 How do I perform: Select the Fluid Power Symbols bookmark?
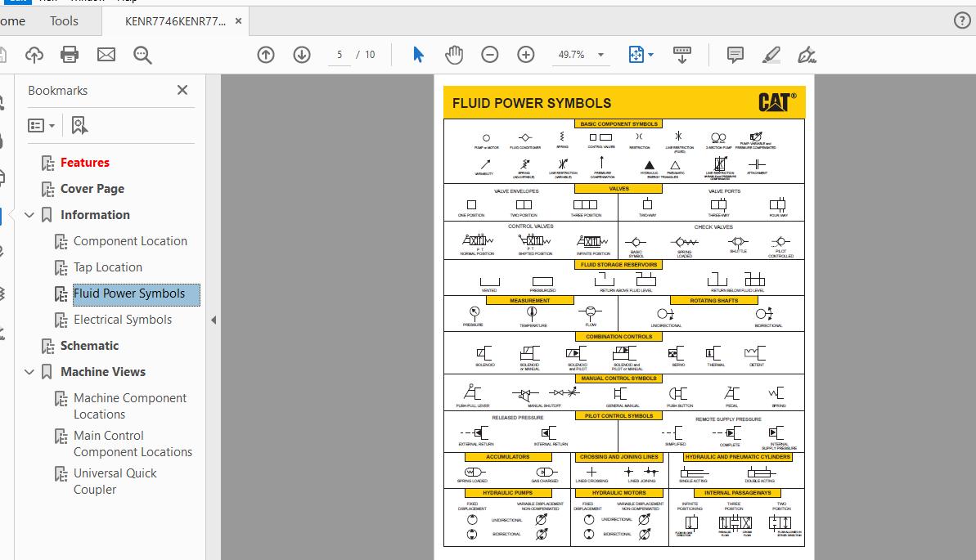point(129,293)
